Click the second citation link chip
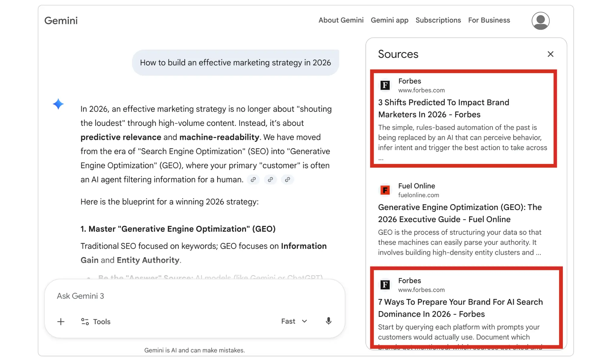The image size is (601, 364). tap(270, 179)
